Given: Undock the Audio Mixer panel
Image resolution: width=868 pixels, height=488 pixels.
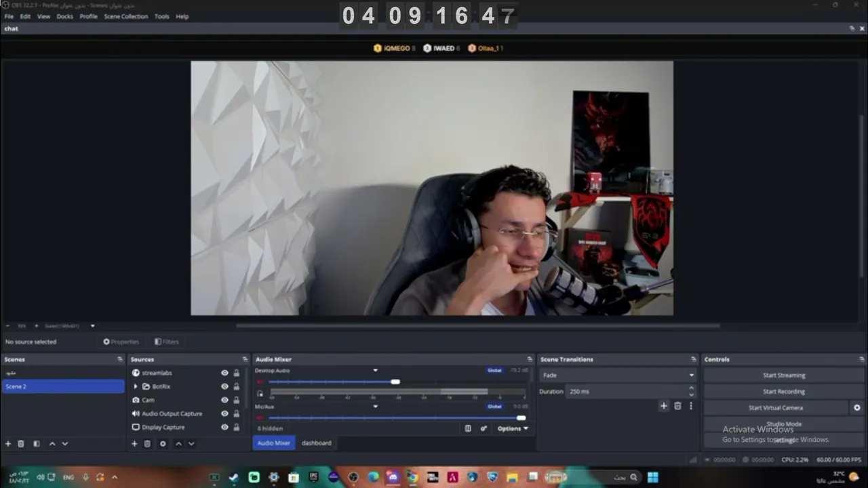Looking at the screenshot, I should 530,359.
